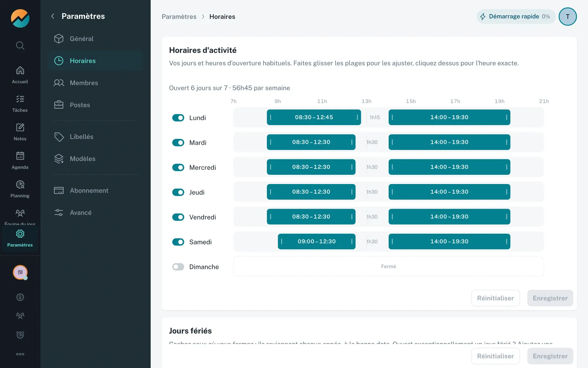Viewport: 588px width, 368px height.
Task: Click Lundi 08:30–12:45 time range bar
Action: point(314,117)
